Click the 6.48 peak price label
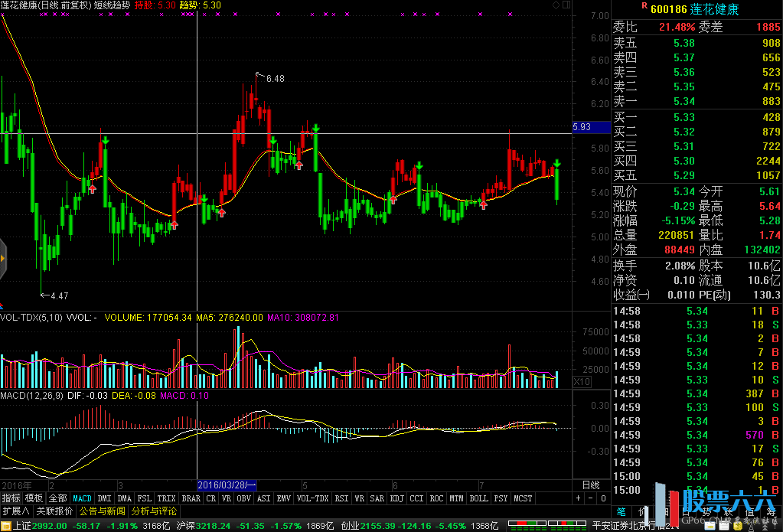The height and width of the screenshot is (532, 783). (275, 78)
